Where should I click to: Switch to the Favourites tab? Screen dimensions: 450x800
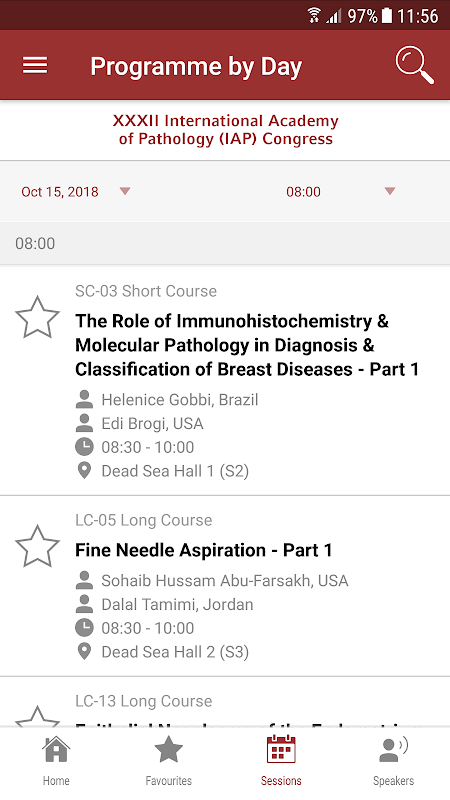(x=169, y=761)
